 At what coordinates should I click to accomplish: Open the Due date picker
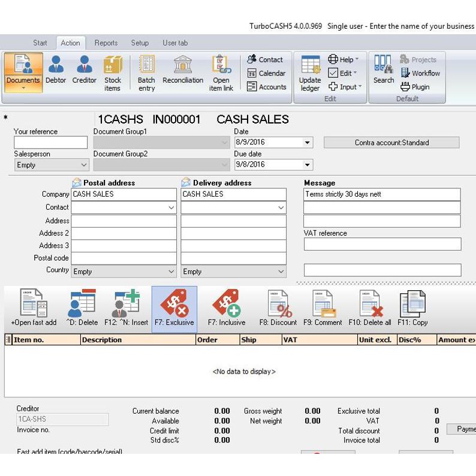[x=308, y=165]
